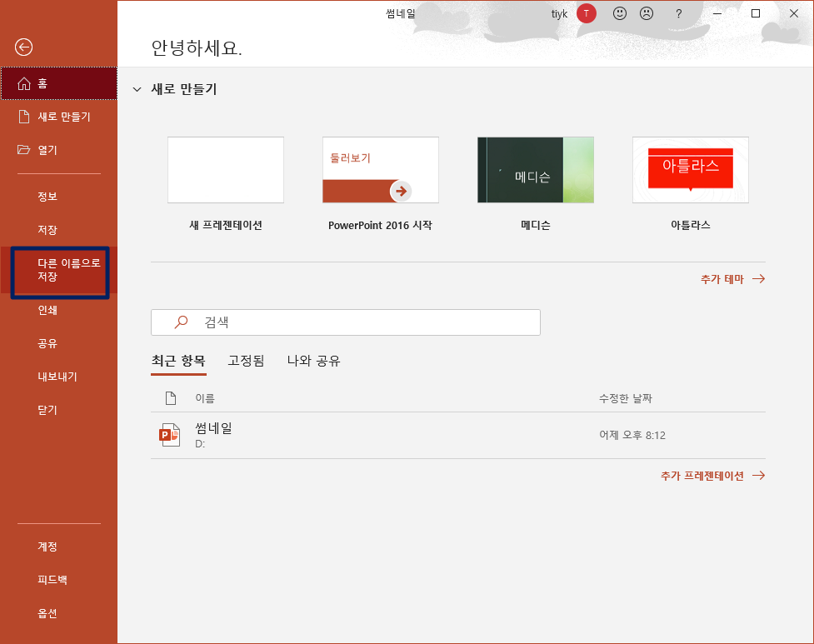Click the 검색 search field
This screenshot has height=644, width=814.
346,322
